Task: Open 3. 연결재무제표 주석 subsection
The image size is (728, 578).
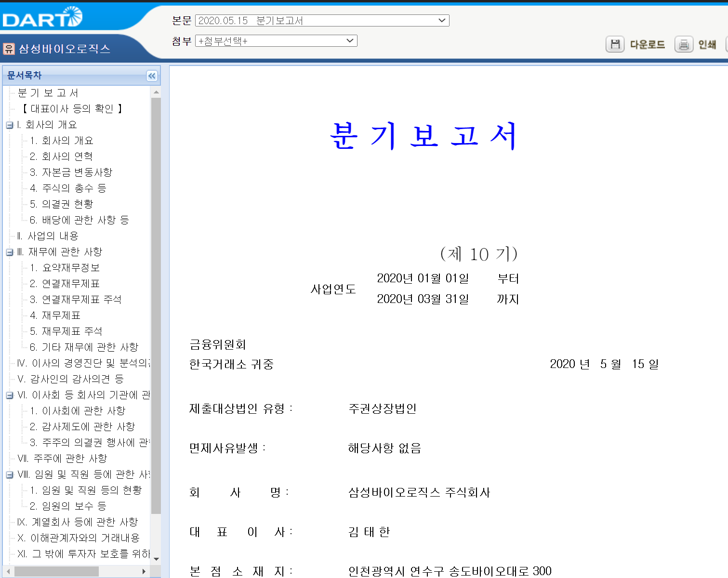Action: pyautogui.click(x=75, y=300)
